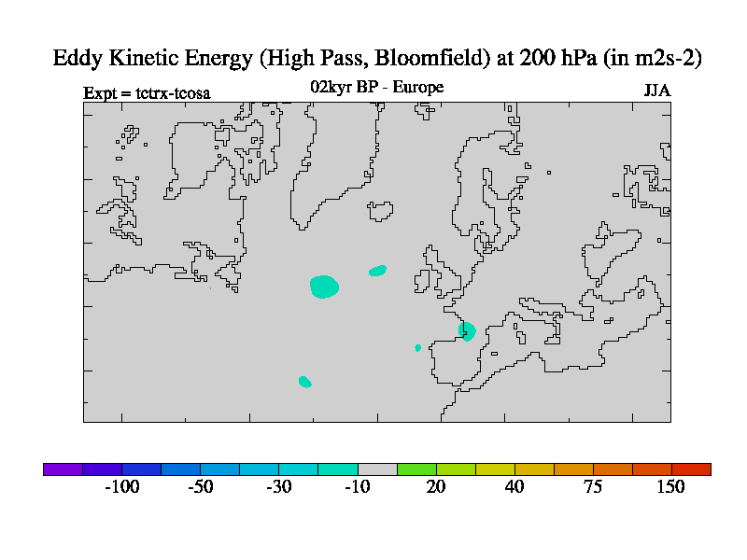Click the largest teal blob on the map

tap(323, 287)
